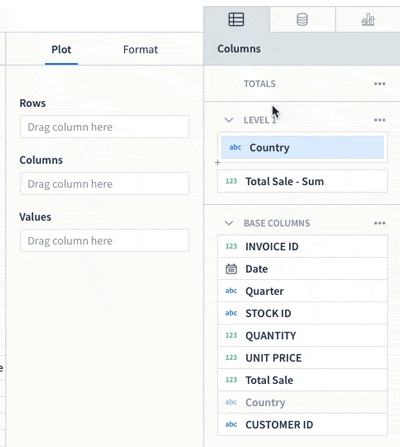Click the plus icon below Country
This screenshot has height=447, width=400.
(x=218, y=162)
